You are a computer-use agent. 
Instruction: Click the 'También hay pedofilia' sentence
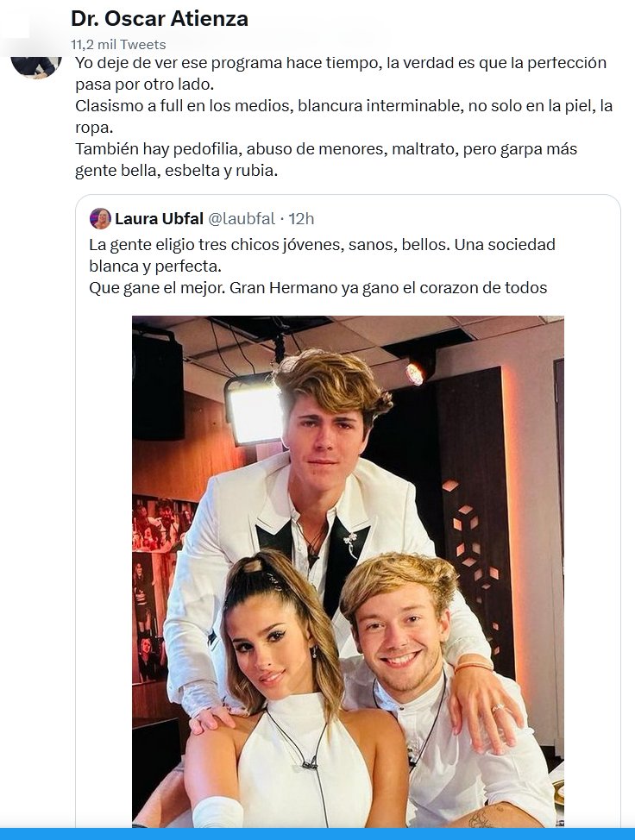326,149
